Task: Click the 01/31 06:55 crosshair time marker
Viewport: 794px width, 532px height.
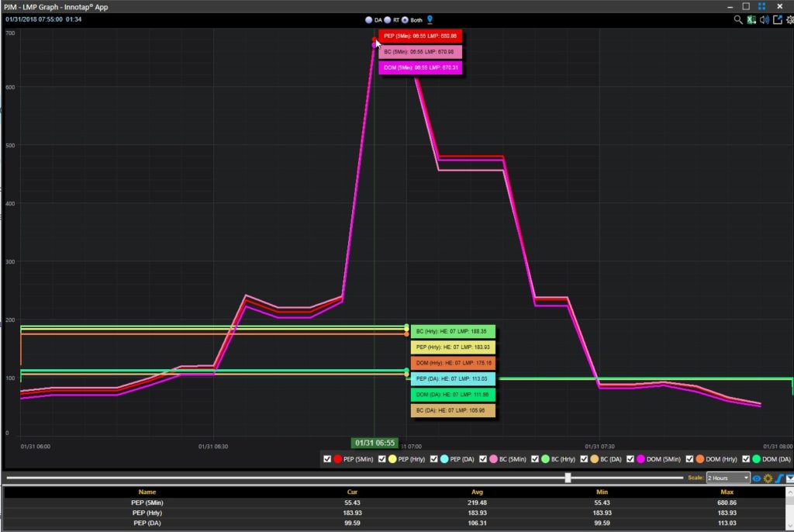Action: click(375, 443)
